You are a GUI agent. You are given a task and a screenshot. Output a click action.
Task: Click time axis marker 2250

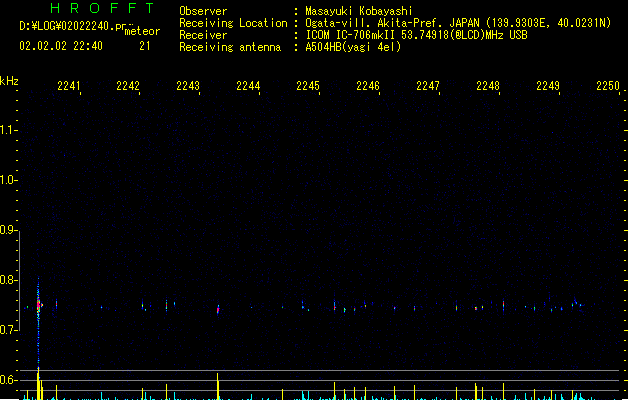608,86
